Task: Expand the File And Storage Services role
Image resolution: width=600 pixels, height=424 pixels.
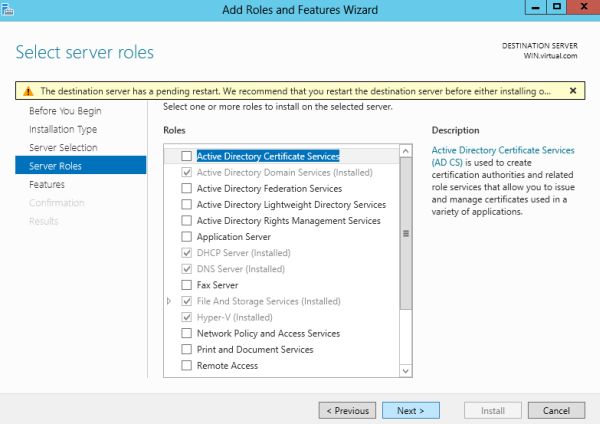Action: point(169,301)
